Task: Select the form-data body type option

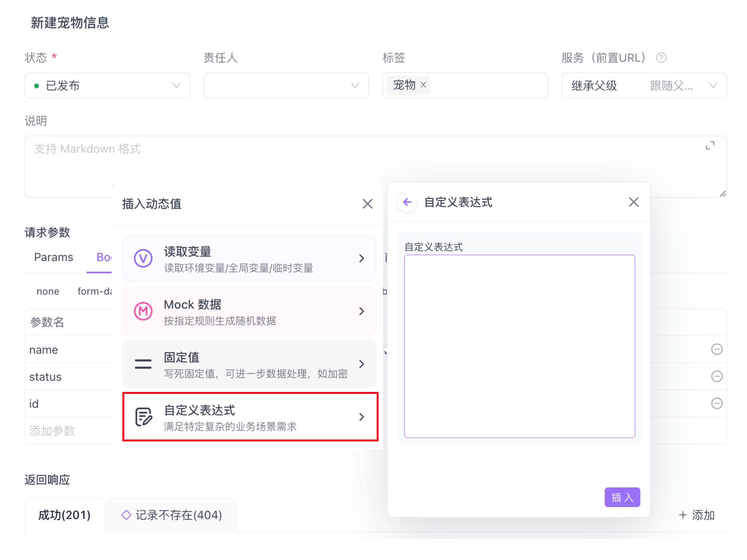Action: tap(94, 291)
